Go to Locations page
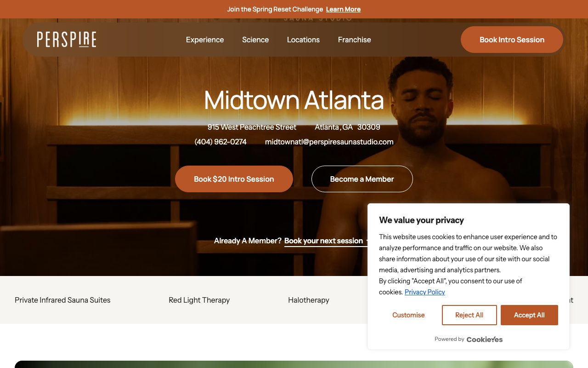The image size is (588, 368). (x=303, y=40)
